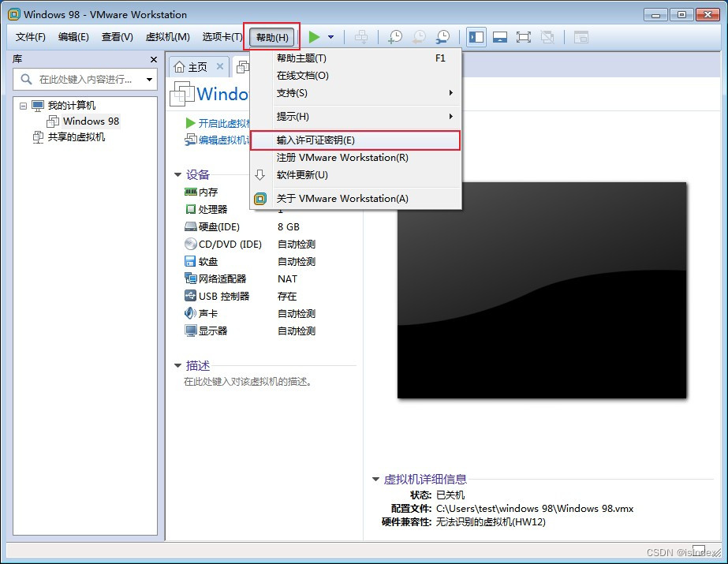
Task: Click the 声卡 sound card icon
Action: (x=190, y=313)
